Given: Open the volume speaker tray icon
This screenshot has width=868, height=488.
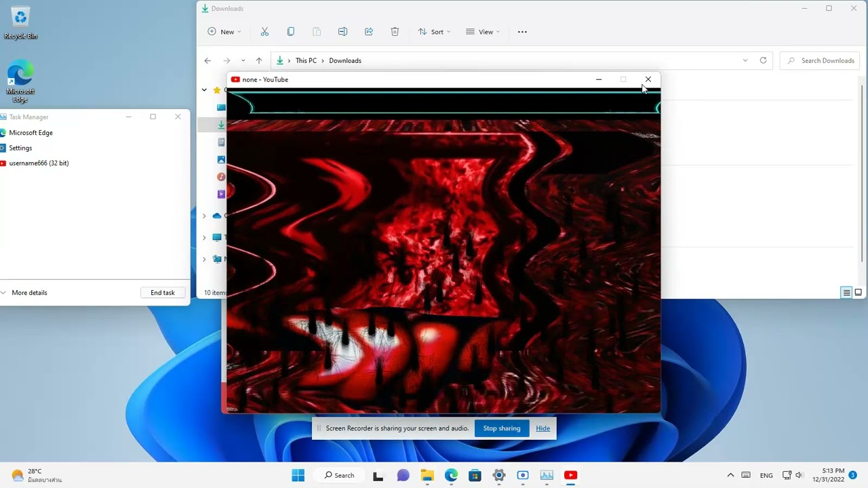Looking at the screenshot, I should point(799,475).
